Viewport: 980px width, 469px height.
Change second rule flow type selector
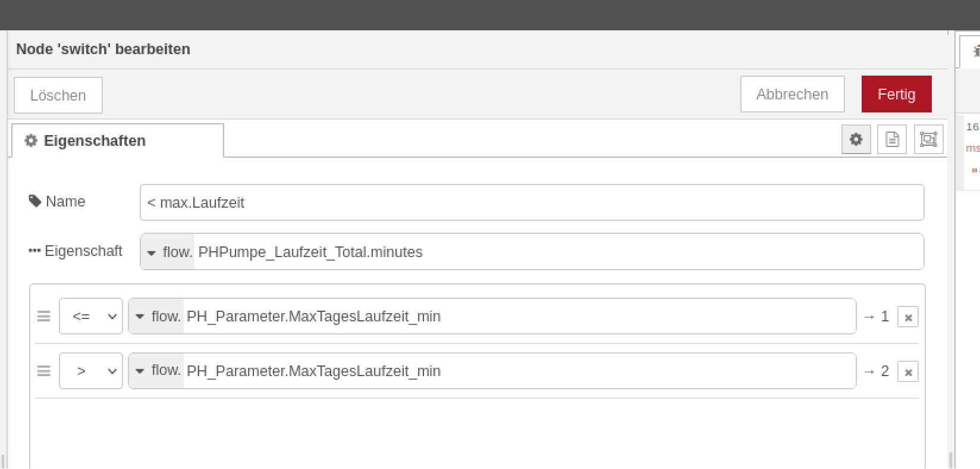point(156,371)
